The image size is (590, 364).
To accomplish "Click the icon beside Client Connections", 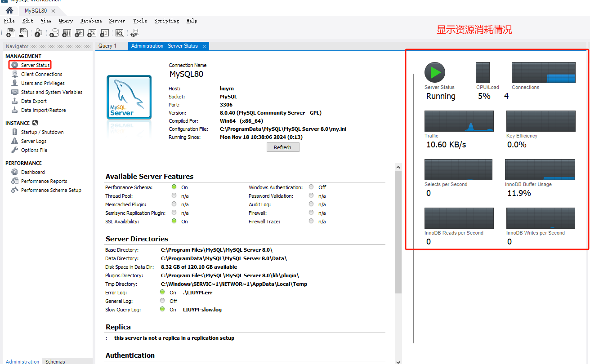I will [15, 74].
